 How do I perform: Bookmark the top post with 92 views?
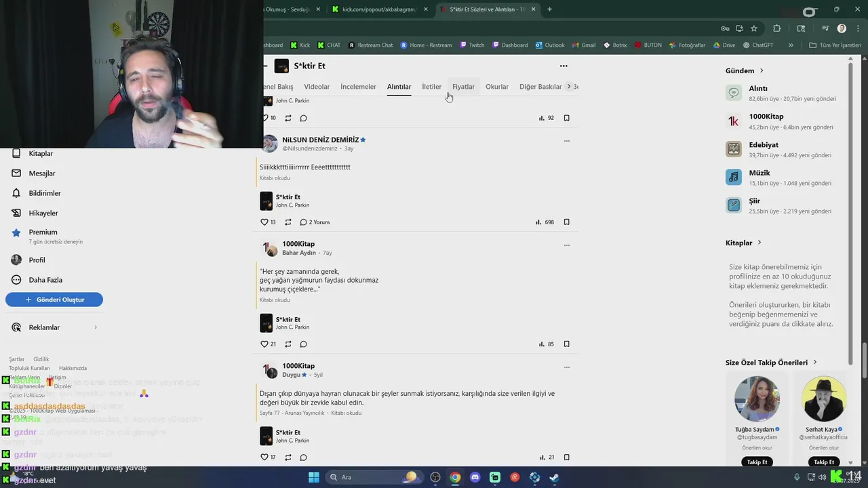(x=567, y=118)
